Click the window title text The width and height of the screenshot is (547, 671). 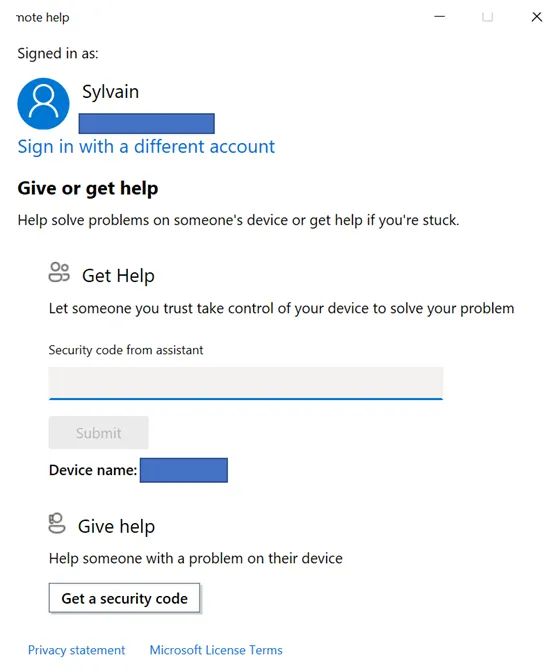43,18
